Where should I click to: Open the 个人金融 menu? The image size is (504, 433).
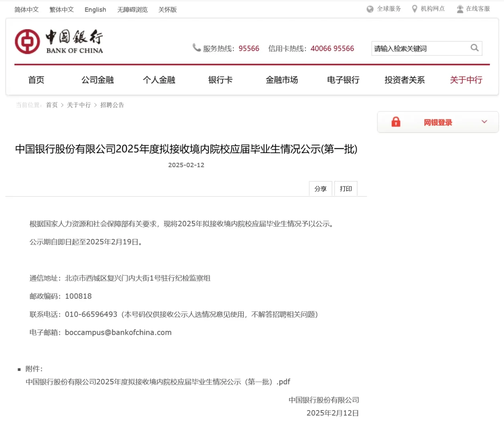click(159, 80)
